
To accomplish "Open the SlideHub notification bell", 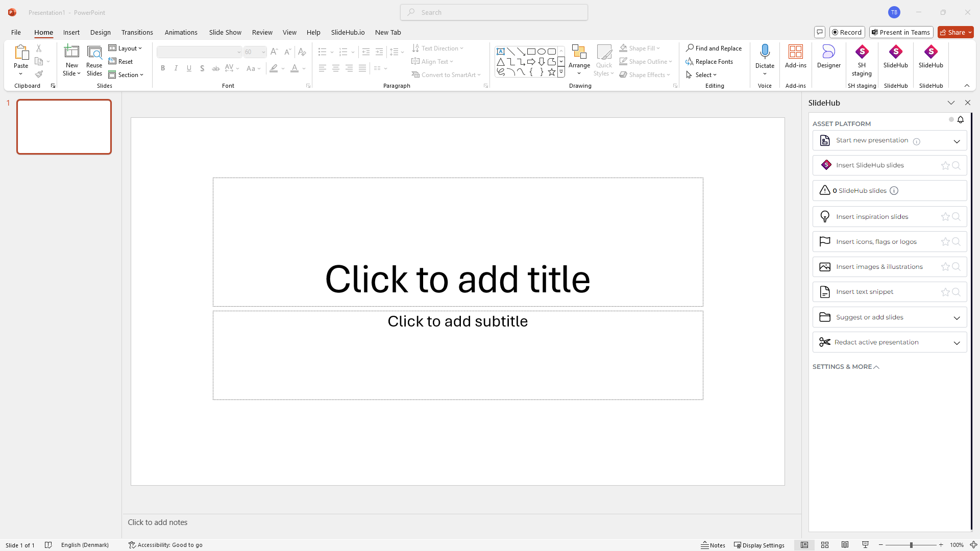I will coord(961,119).
